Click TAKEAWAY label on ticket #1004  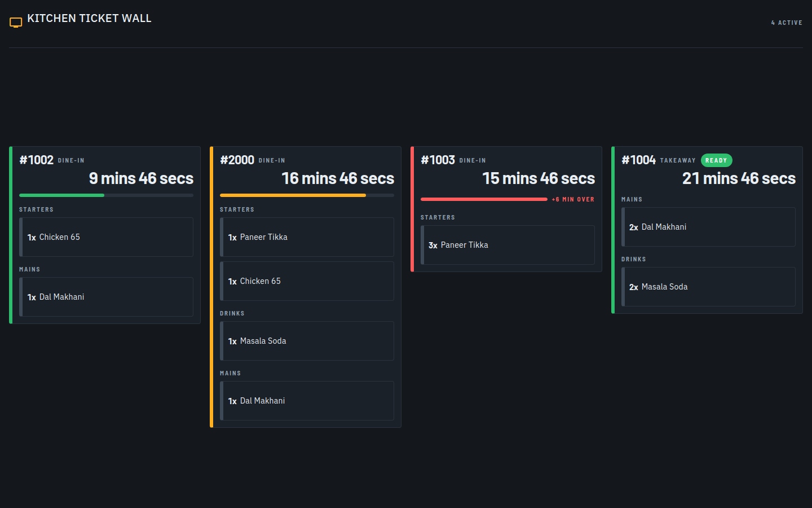[678, 161]
